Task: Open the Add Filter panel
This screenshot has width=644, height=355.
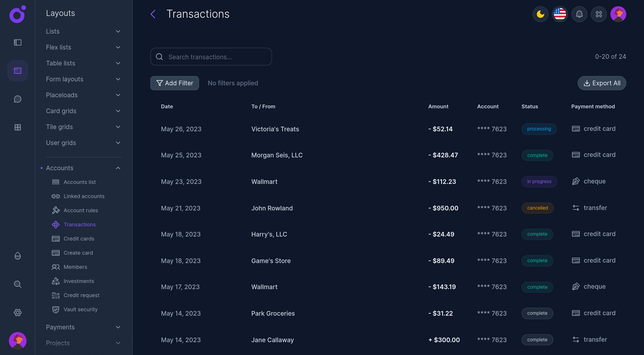Action: click(174, 83)
